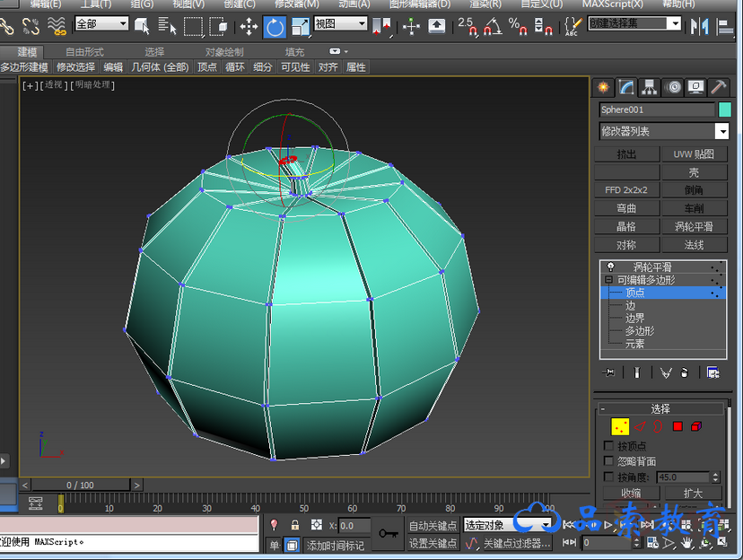The image size is (743, 560).
Task: Select the Rotate tool in main toolbar
Action: pos(275,26)
